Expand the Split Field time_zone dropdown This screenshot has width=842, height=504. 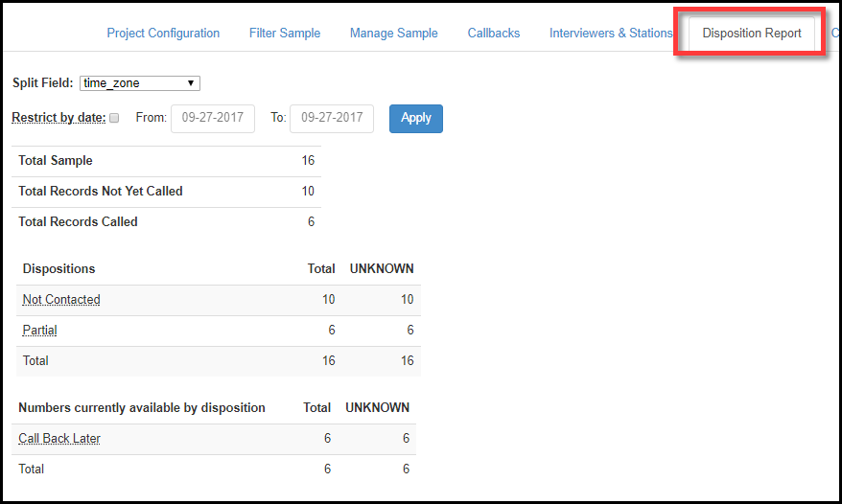140,83
